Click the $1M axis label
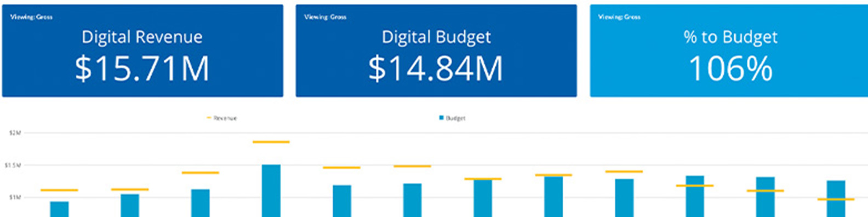 15,197
